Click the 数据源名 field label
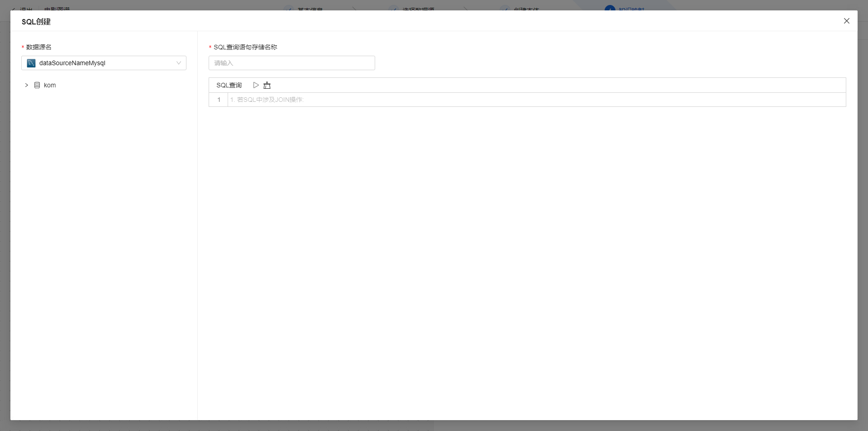The image size is (868, 431). point(39,47)
